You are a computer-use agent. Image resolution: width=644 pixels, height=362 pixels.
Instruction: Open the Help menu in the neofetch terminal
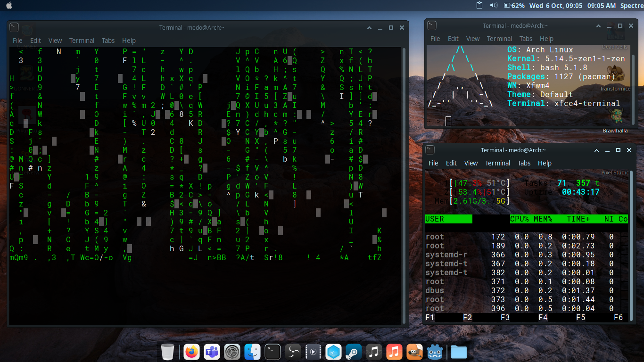(546, 39)
